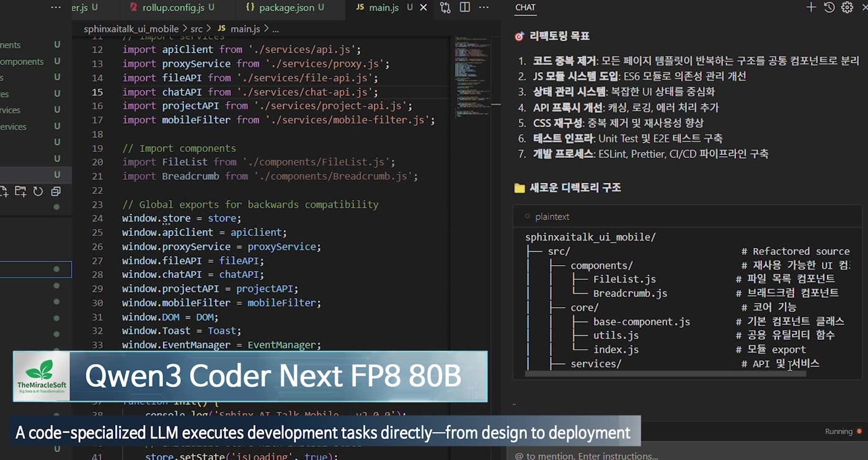
Task: Click the '리팩토링 목표' chat heading
Action: coord(559,37)
